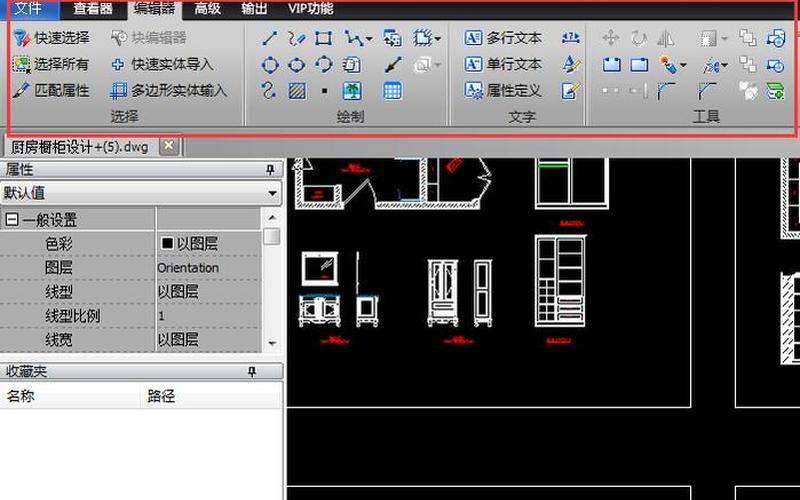Viewport: 800px width, 500px height.
Task: Click the 匹配属性 button
Action: pyautogui.click(x=51, y=91)
